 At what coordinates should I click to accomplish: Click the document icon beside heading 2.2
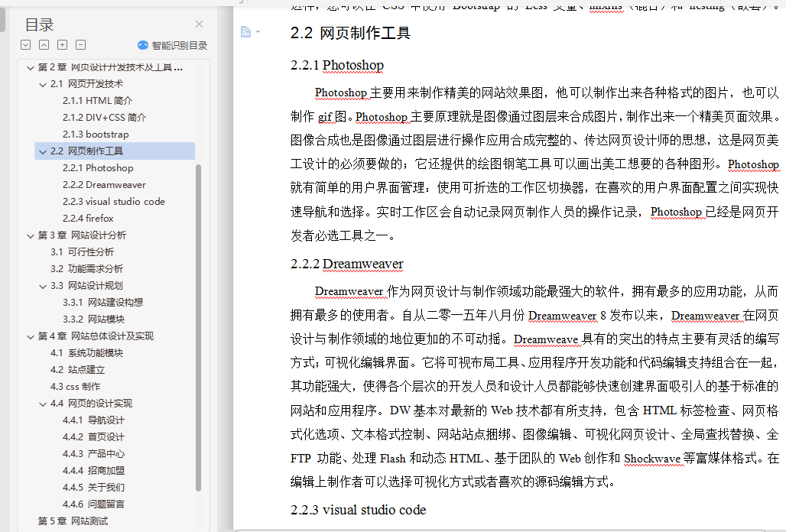tap(245, 31)
